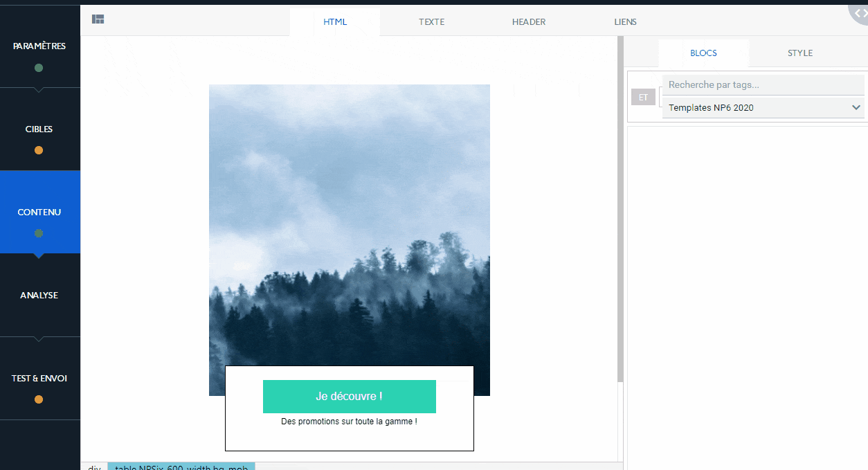Switch to the TEXTE tab
The image size is (868, 470).
(x=431, y=22)
